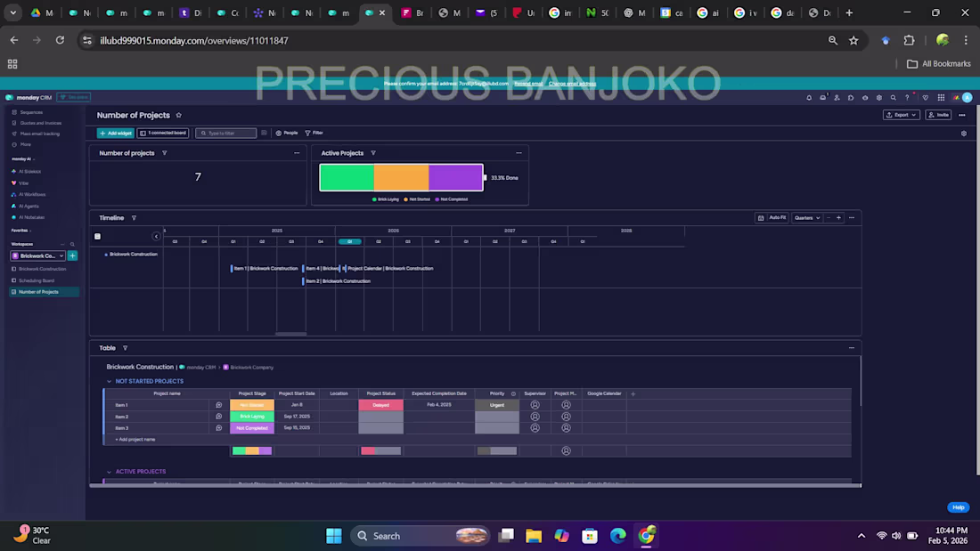The height and width of the screenshot is (551, 980).
Task: Click the purple Not Completed bar segment
Action: tap(455, 178)
